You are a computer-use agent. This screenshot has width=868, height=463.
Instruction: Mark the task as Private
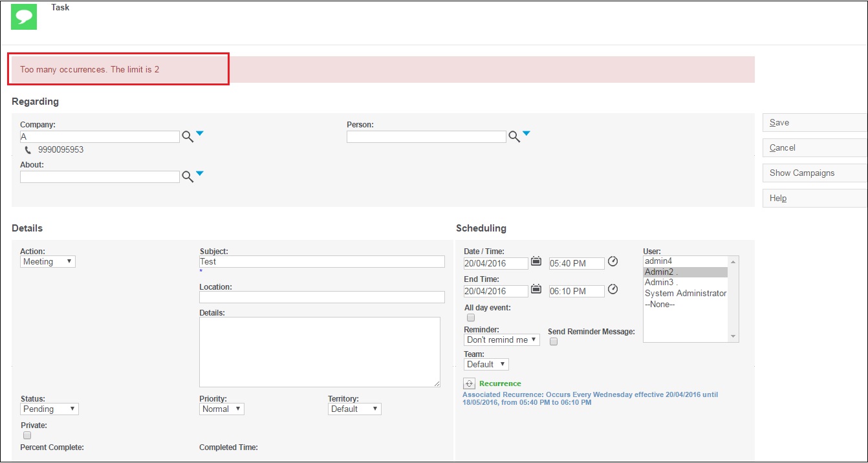tap(27, 436)
